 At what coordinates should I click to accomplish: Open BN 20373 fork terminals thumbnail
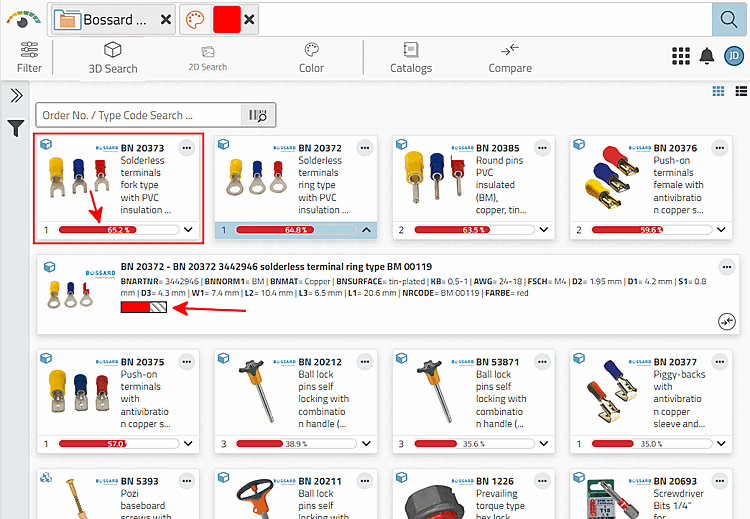coord(78,177)
